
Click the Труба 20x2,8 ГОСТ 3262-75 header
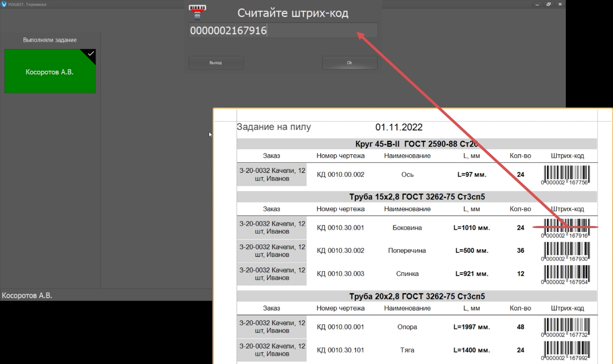pyautogui.click(x=417, y=296)
